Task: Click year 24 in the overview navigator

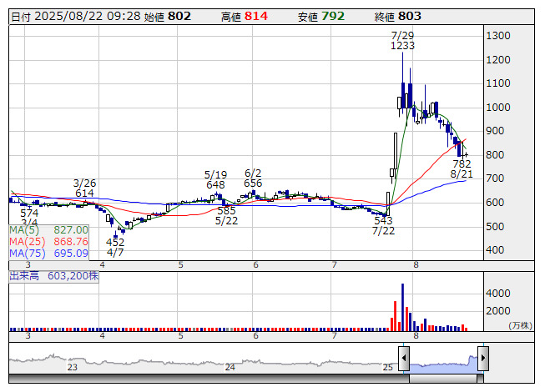Action: tap(230, 367)
